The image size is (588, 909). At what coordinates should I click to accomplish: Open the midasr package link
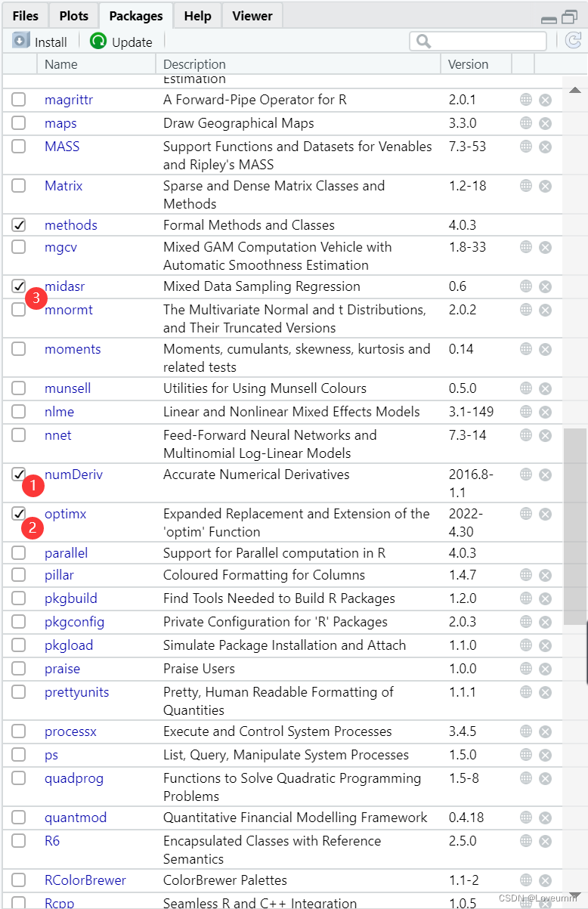(x=65, y=286)
